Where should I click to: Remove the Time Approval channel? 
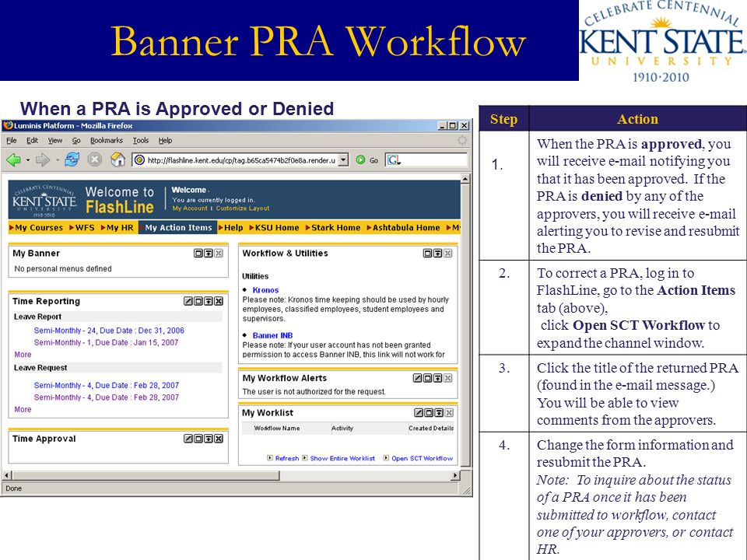218,439
